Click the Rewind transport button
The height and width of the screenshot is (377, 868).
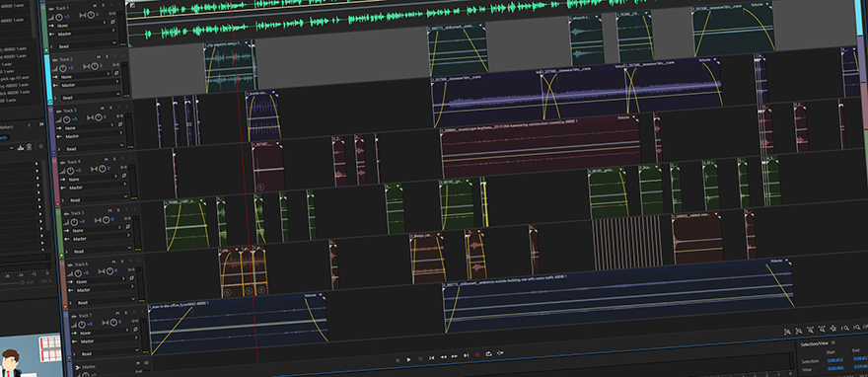point(444,357)
